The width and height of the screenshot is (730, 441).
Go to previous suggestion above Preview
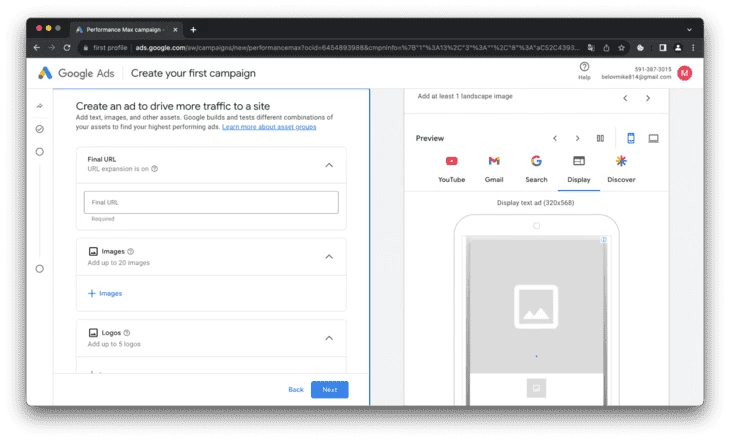pyautogui.click(x=625, y=98)
